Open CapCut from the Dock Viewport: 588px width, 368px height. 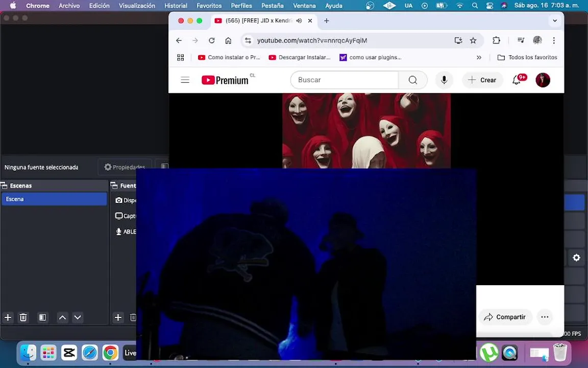(69, 352)
